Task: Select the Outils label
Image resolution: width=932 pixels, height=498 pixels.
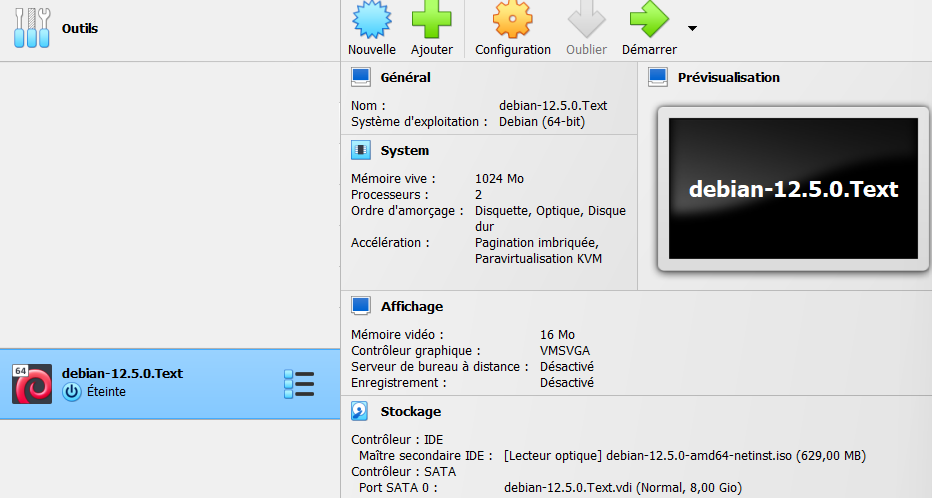Action: (x=80, y=28)
